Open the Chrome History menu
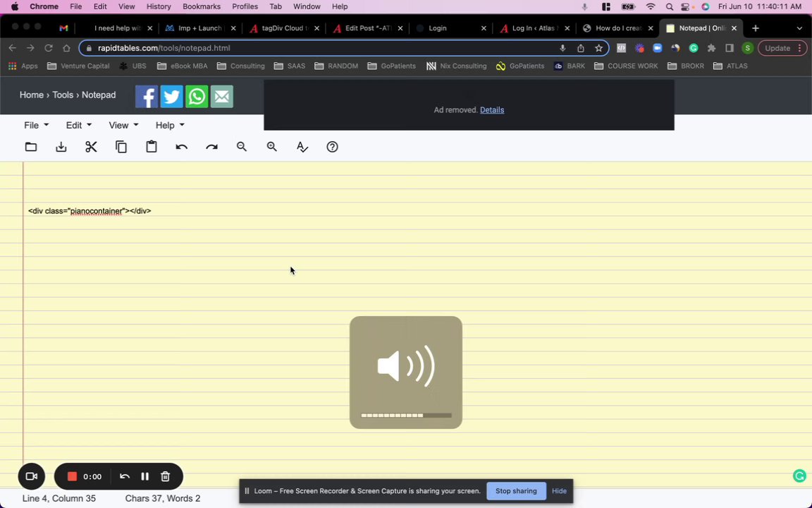The height and width of the screenshot is (508, 812). (x=159, y=7)
